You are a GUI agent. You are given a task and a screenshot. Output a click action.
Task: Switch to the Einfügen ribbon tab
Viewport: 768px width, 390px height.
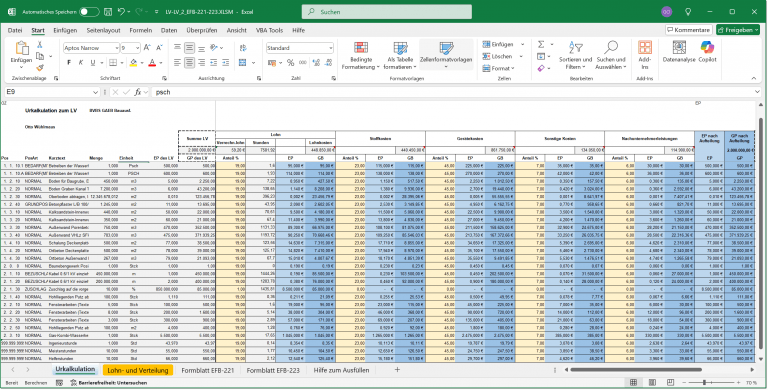click(65, 30)
